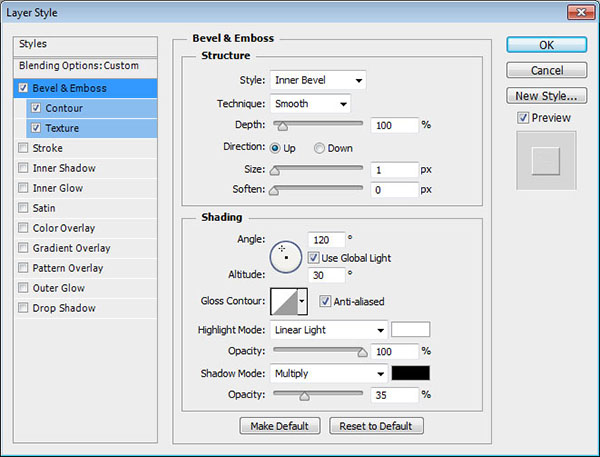Open the Gloss Contour picker arrow

coord(302,301)
